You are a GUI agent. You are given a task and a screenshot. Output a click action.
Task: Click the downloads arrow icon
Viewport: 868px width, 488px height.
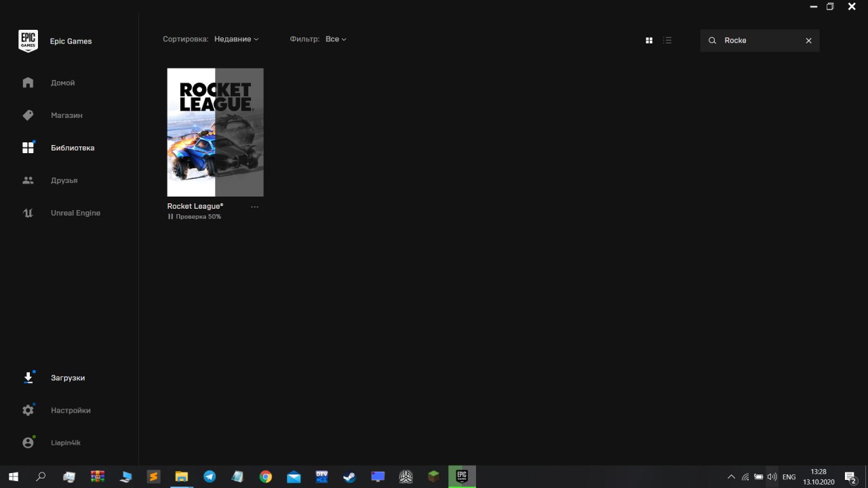pos(28,378)
